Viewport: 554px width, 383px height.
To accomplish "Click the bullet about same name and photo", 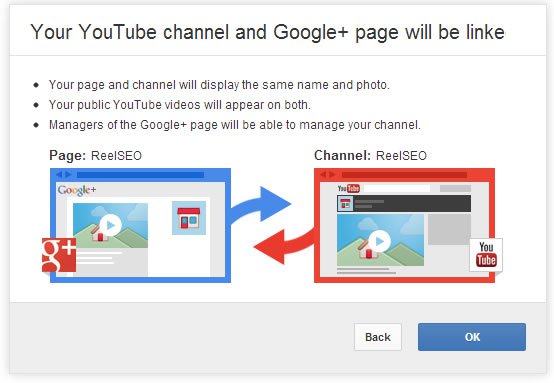I will point(219,85).
